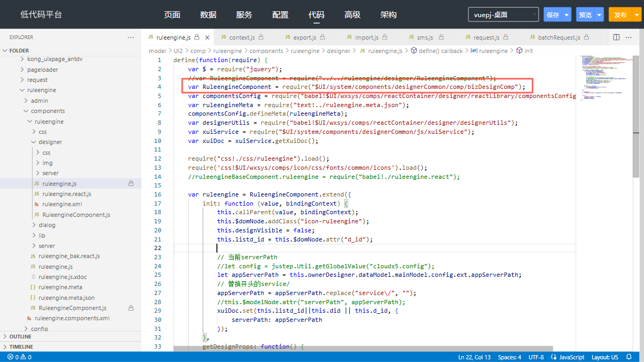Expand the img folder

click(x=71, y=163)
